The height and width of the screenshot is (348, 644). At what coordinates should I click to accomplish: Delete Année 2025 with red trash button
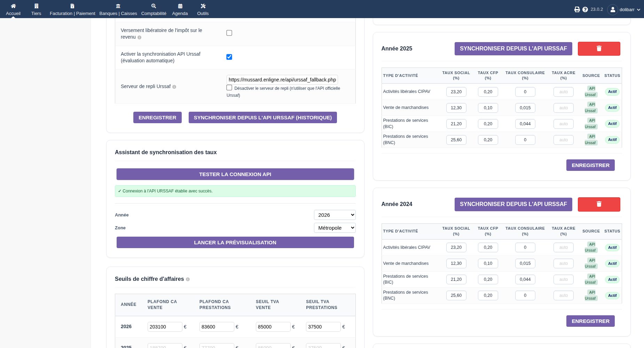(599, 49)
